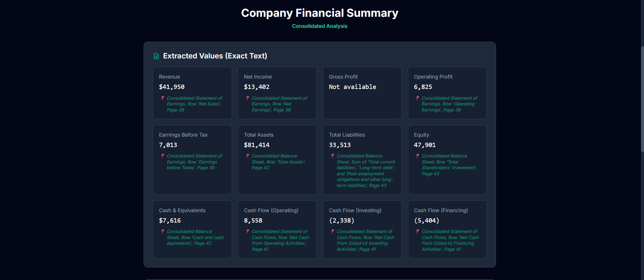Click the Net Income source citation text
Screen dimensions: 644x280
point(279,104)
